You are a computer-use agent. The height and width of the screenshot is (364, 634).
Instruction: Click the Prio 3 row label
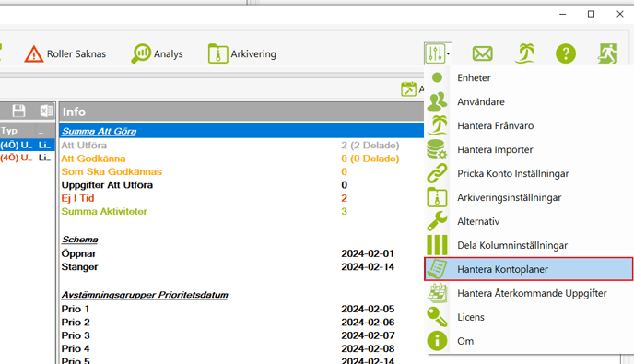pyautogui.click(x=76, y=335)
